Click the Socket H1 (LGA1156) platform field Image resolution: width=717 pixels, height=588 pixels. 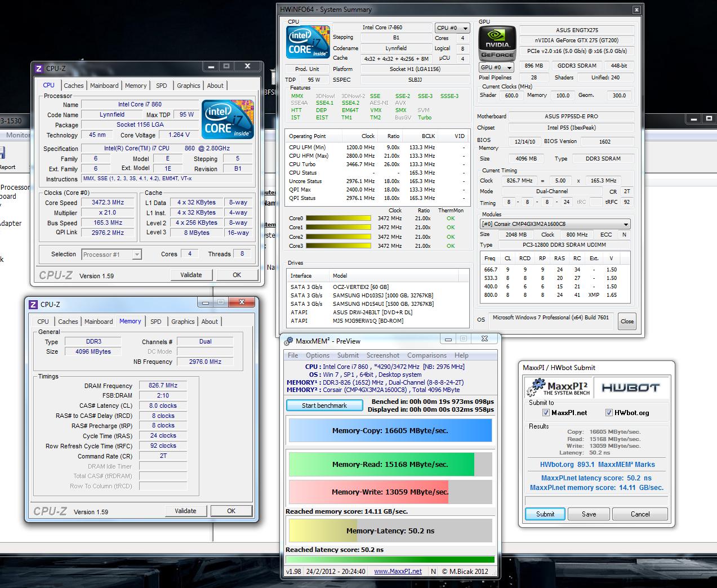(415, 69)
